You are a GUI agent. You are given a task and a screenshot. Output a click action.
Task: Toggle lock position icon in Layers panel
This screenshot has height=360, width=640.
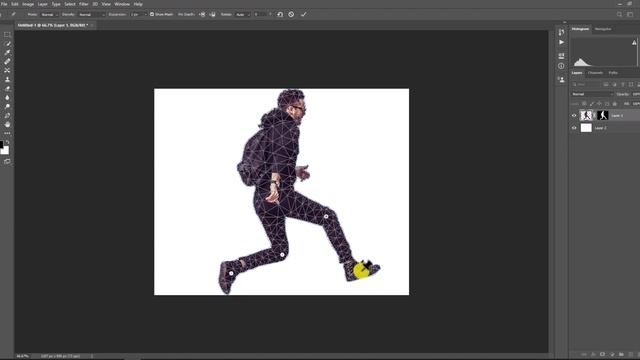point(599,104)
